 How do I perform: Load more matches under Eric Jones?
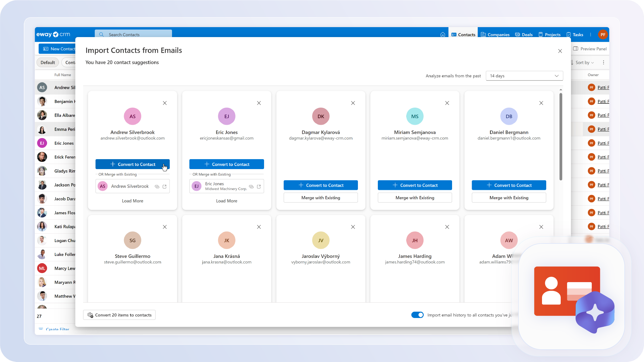coord(227,201)
